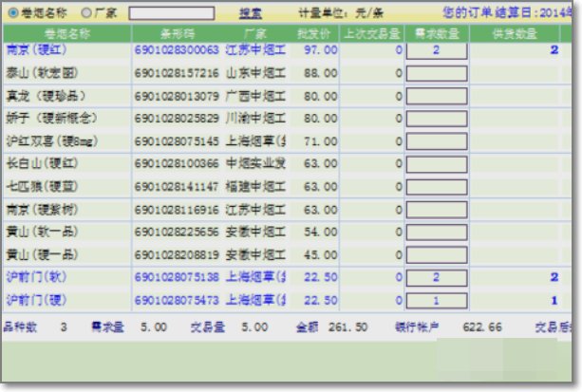This screenshot has width=582, height=392.
Task: Click demand quantity box for 娇子(硬新概念)
Action: 437,120
